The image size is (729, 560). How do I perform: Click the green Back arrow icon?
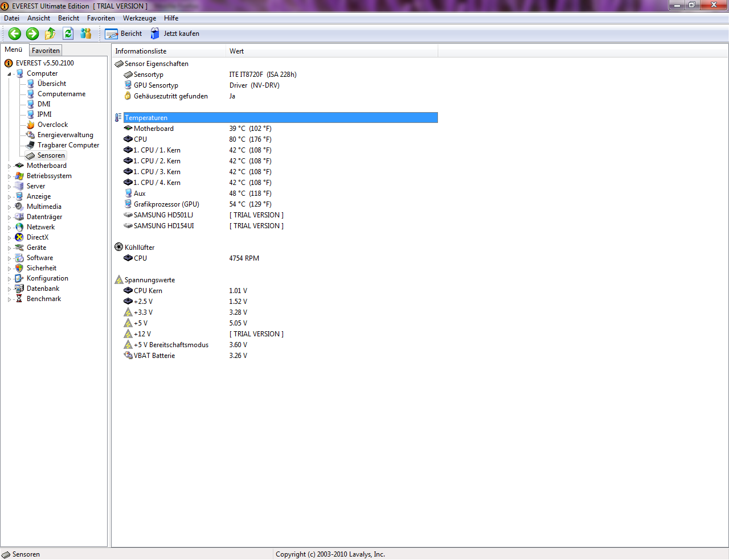(x=15, y=34)
